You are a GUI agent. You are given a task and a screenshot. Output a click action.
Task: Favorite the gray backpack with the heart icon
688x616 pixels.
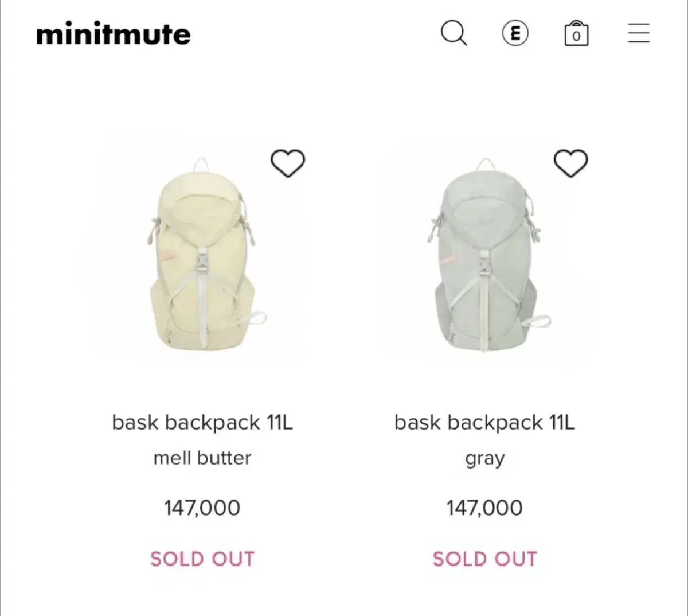coord(570,163)
